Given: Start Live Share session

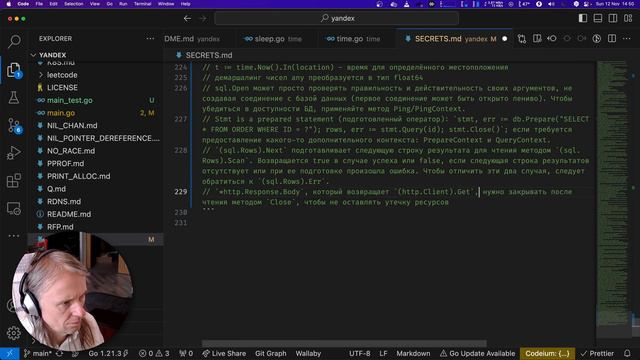Looking at the screenshot, I should pyautogui.click(x=224, y=353).
